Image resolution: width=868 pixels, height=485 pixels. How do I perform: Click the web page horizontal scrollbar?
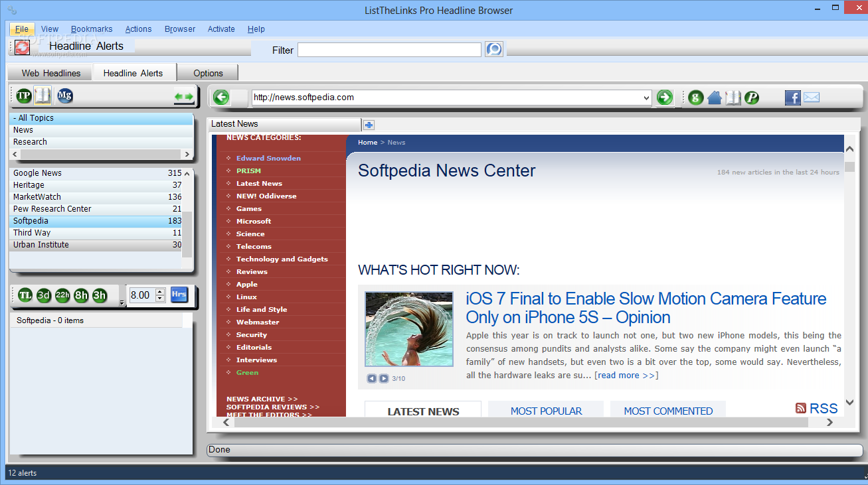point(528,423)
